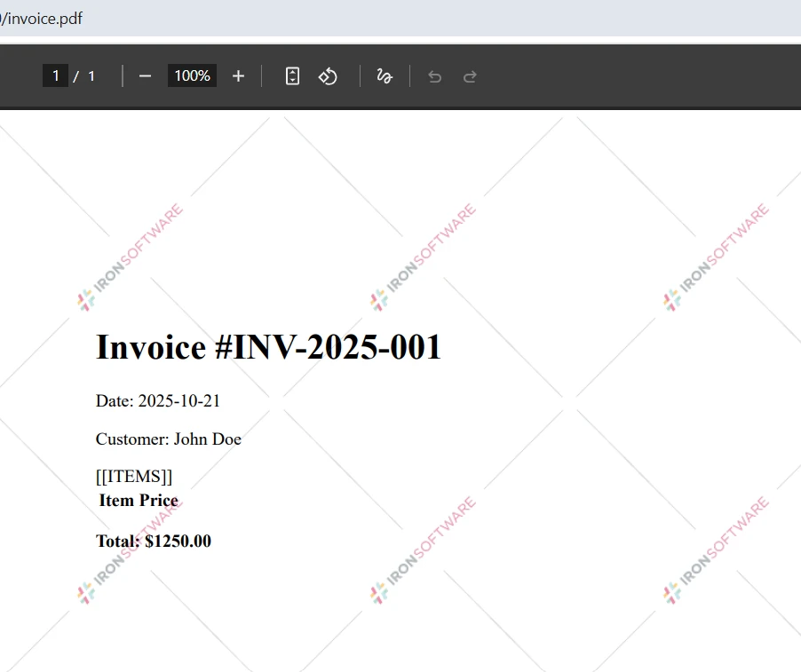This screenshot has width=801, height=672.
Task: Select the fit-to-page icon
Action: tap(292, 75)
